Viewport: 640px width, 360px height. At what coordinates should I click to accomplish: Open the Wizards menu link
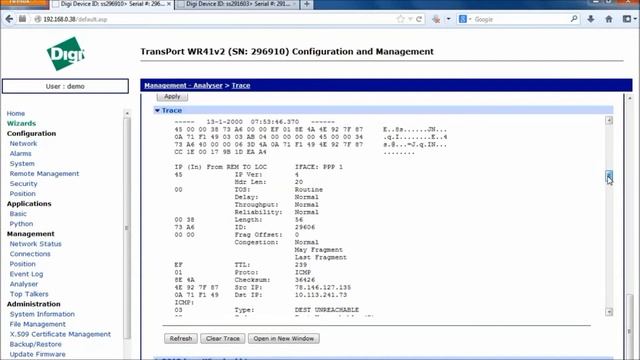coord(21,123)
